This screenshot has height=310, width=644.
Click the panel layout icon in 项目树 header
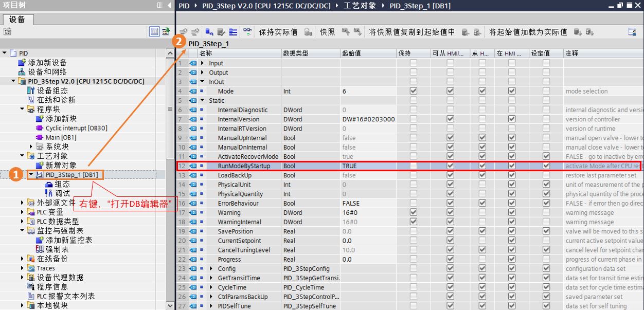click(159, 5)
